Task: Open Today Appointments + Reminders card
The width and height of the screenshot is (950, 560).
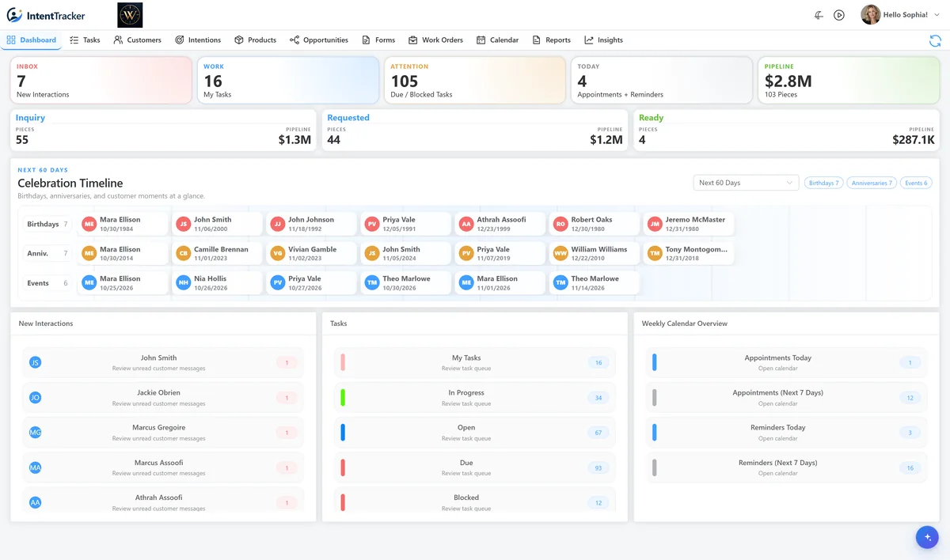Action: pyautogui.click(x=662, y=80)
